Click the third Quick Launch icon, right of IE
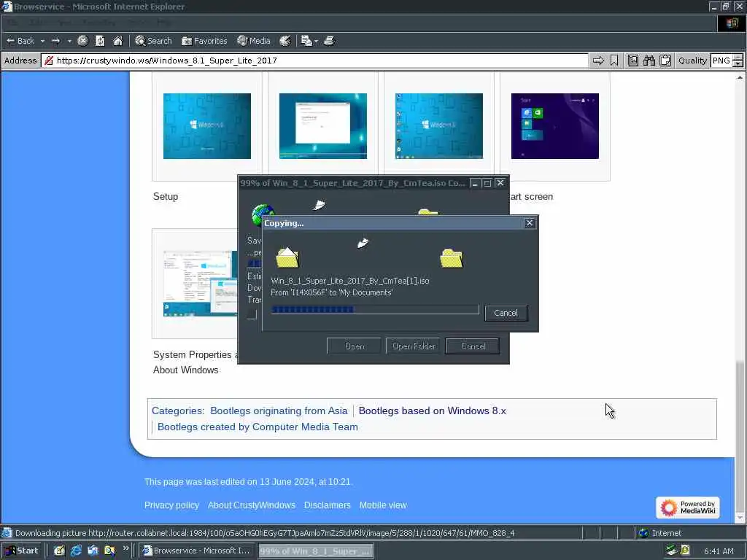 coord(93,551)
